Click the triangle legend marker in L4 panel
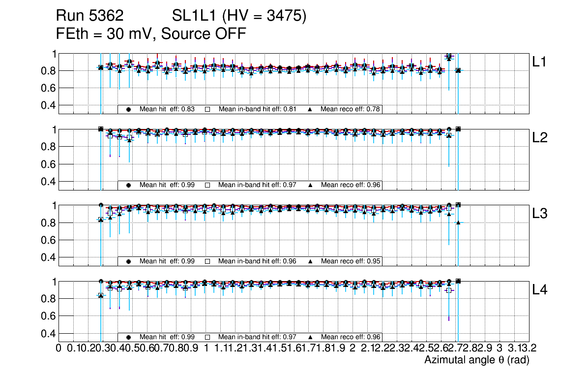Image resolution: width=588 pixels, height=380 pixels. 310,337
